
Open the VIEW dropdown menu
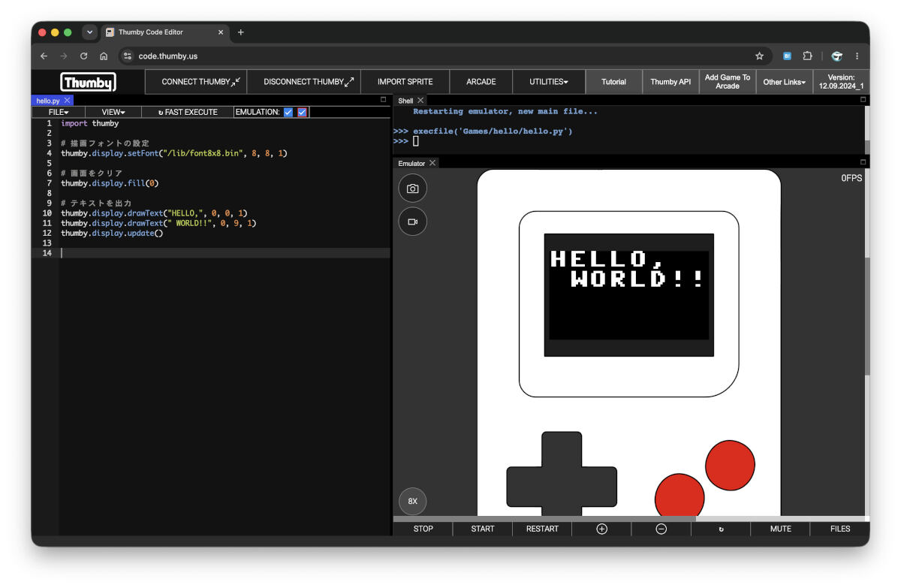pyautogui.click(x=113, y=112)
